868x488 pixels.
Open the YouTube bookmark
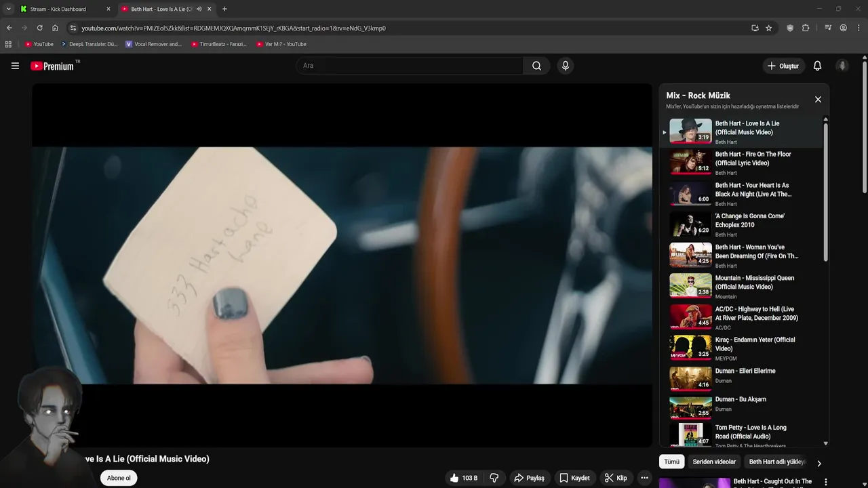39,44
